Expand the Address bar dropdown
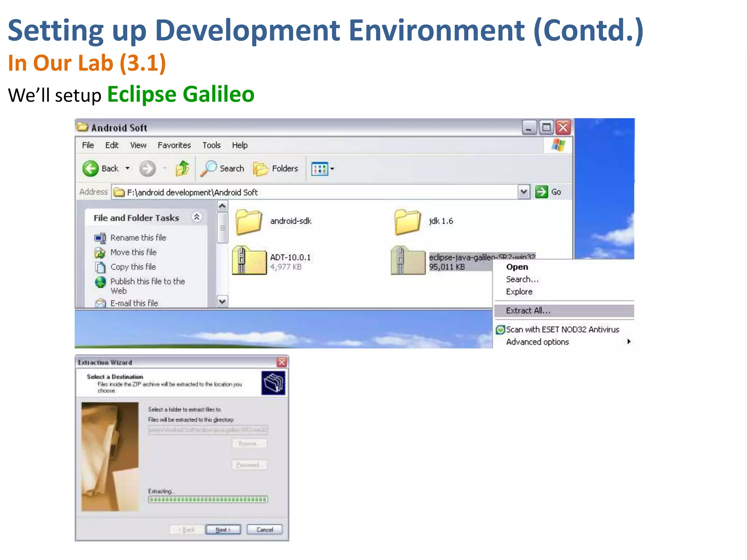The image size is (747, 560). tap(524, 192)
